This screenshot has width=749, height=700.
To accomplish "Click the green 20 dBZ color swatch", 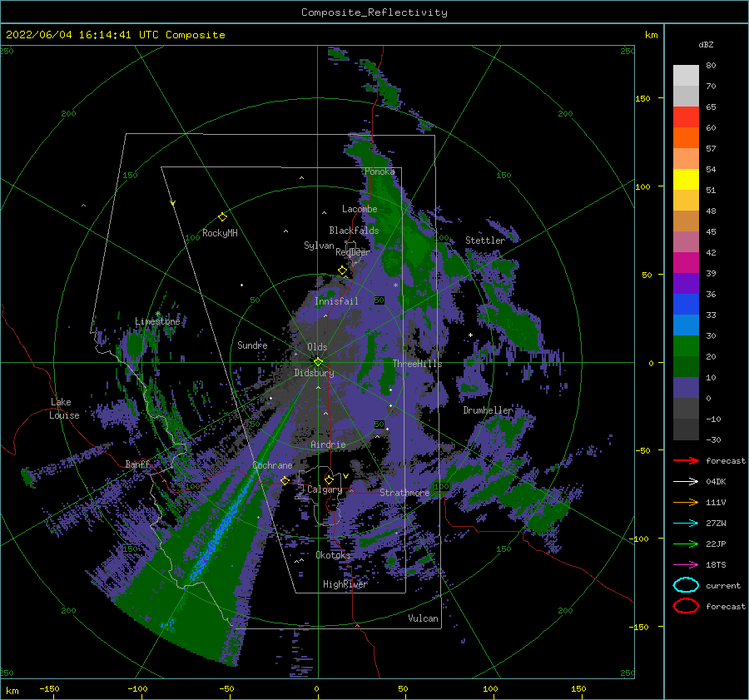I will (686, 346).
